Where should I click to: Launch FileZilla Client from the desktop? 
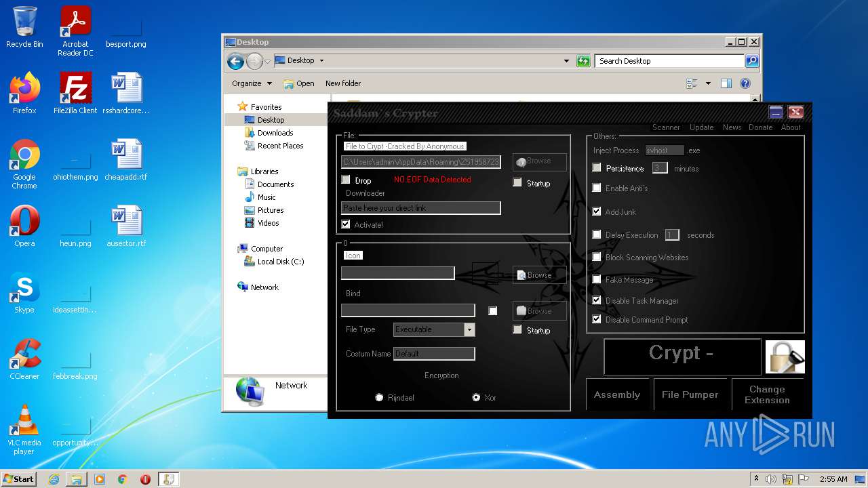point(75,94)
